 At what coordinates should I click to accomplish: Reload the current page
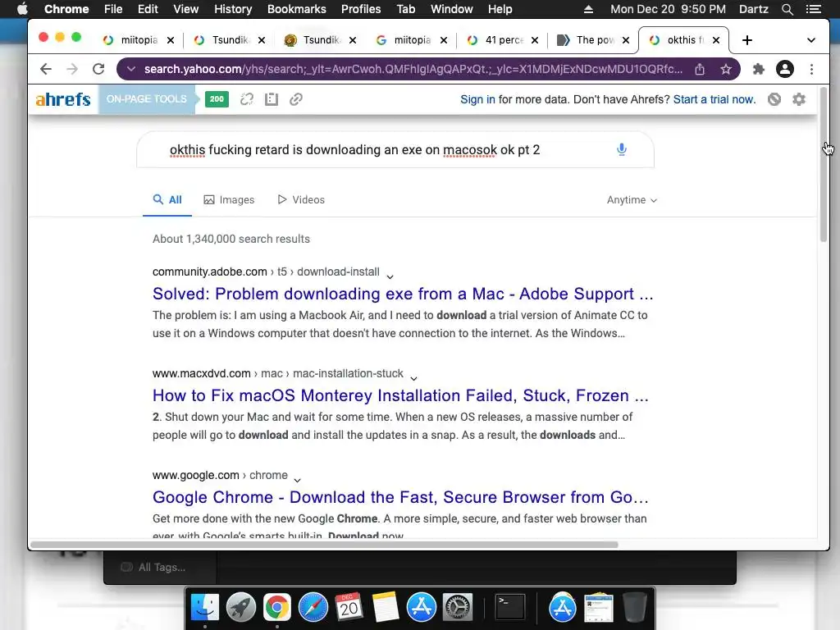coord(98,69)
